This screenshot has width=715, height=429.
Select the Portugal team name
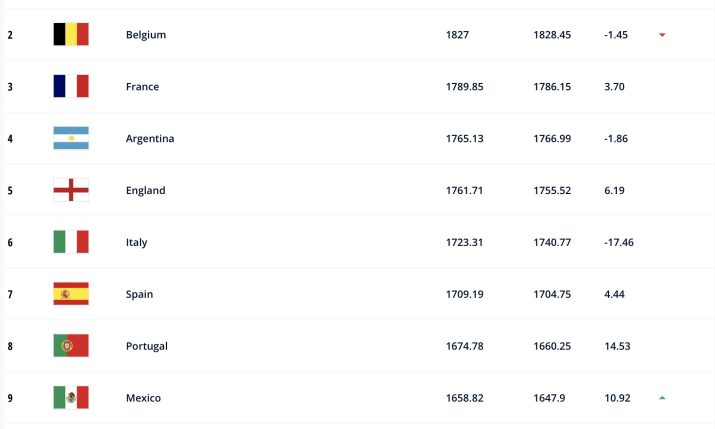coord(147,346)
